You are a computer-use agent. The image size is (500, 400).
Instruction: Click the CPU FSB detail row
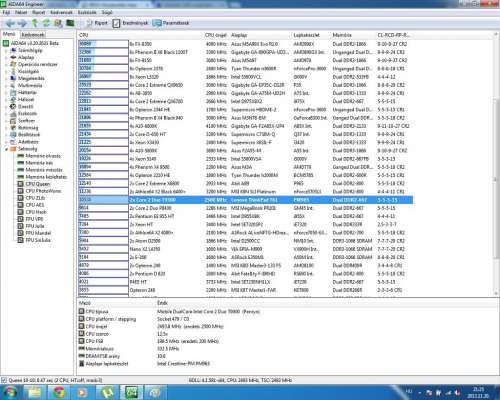[x=149, y=341]
